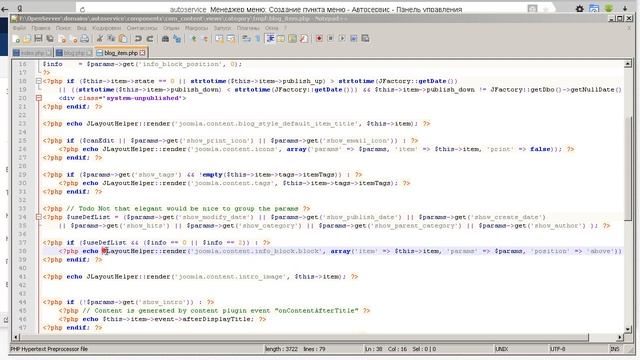Open the Кодировки menu
This screenshot has height=360, width=640.
click(107, 28)
